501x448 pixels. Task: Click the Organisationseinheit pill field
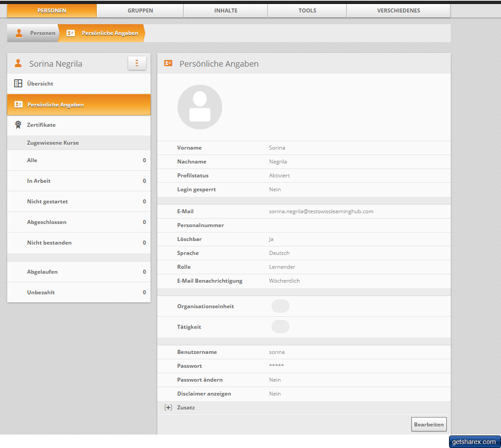[x=281, y=306]
